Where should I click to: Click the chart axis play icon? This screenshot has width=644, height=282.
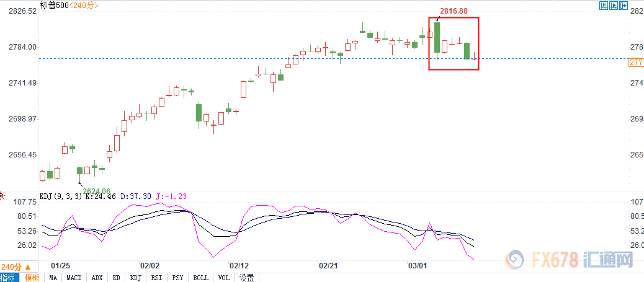613,6
